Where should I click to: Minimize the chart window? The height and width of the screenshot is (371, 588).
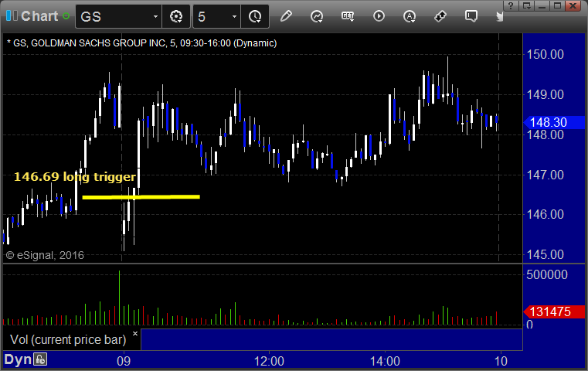click(x=542, y=5)
